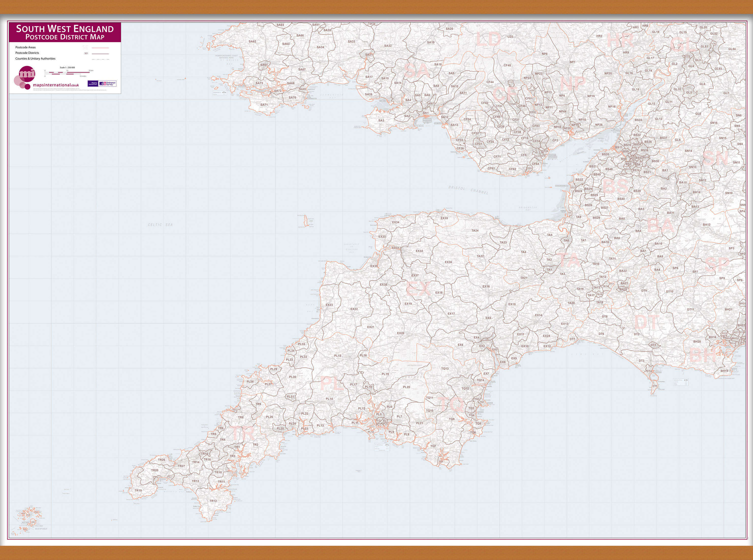The image size is (753, 560).
Task: Click the TA24 postcode district label
Action: coord(475,230)
